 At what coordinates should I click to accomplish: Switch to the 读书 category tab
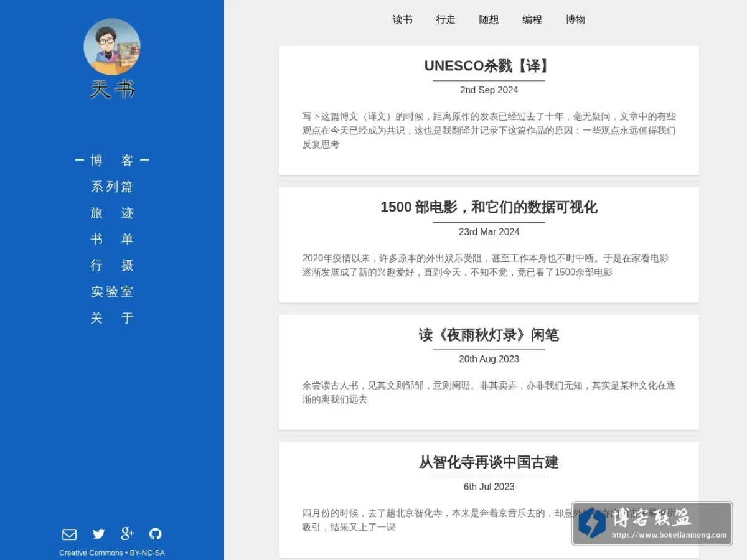click(x=402, y=19)
